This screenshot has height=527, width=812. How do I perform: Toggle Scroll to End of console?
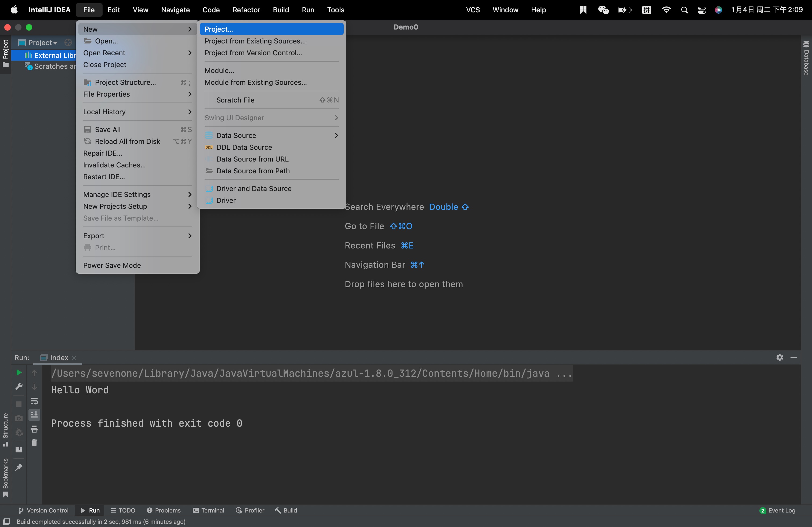coord(34,415)
